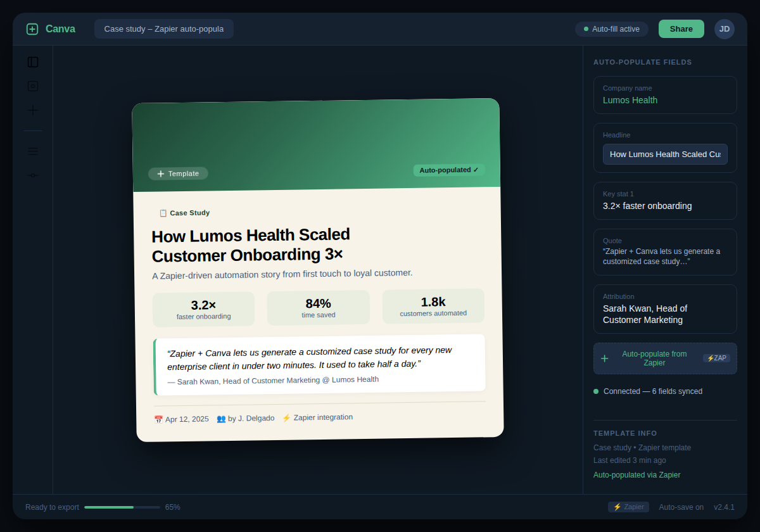This screenshot has width=760, height=532.
Task: Click TEMPLATE INFO section heading
Action: pyautogui.click(x=625, y=433)
